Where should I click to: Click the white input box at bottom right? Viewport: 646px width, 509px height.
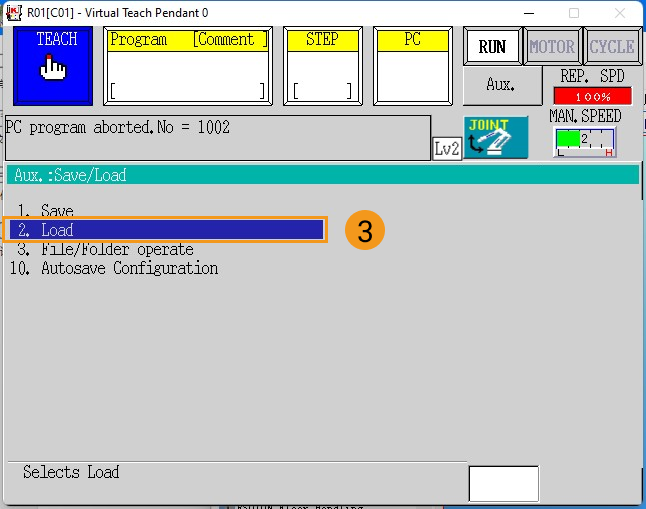[x=504, y=484]
